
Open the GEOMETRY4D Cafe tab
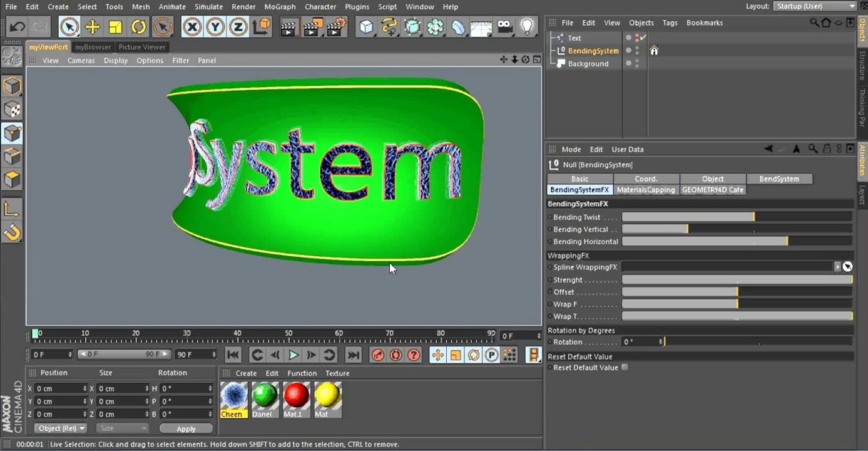pyautogui.click(x=713, y=190)
